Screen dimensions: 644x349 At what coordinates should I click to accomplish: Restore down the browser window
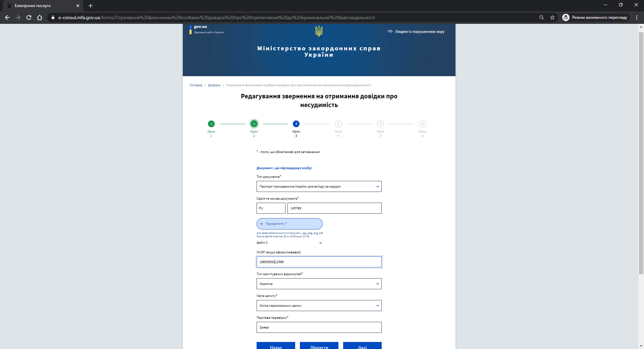click(x=621, y=5)
